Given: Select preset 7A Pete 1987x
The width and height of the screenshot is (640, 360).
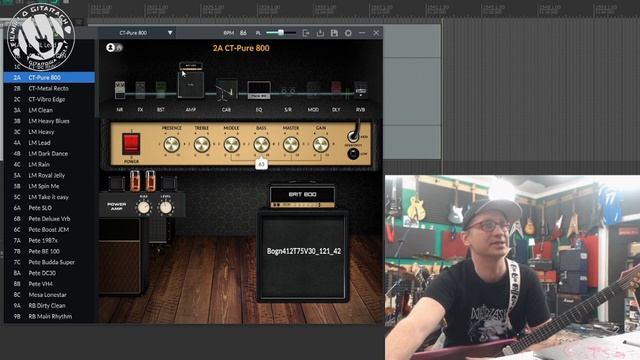Looking at the screenshot, I should point(49,240).
